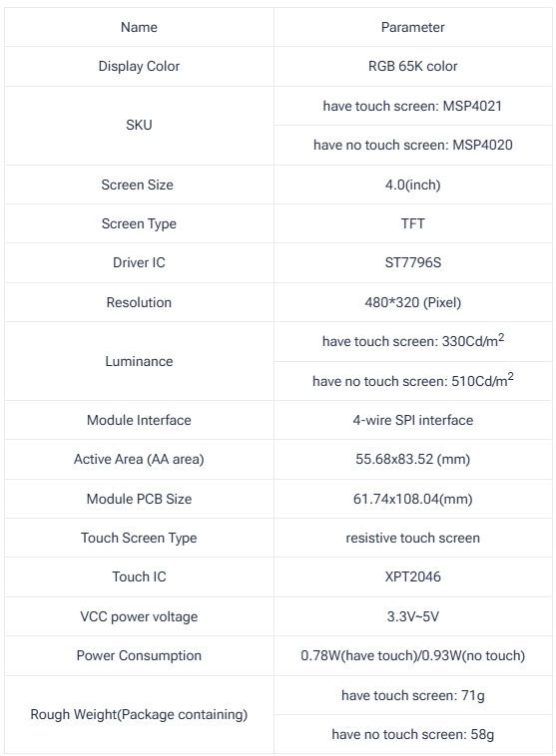The width and height of the screenshot is (556, 756).
Task: Select the 61.74x108.04(mm) PCB size
Action: tap(412, 499)
